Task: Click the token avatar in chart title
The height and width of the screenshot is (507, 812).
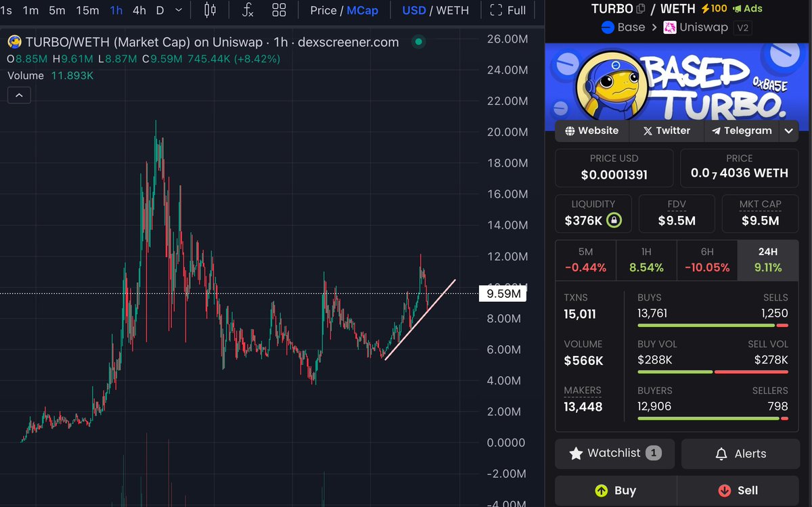Action: [x=14, y=42]
